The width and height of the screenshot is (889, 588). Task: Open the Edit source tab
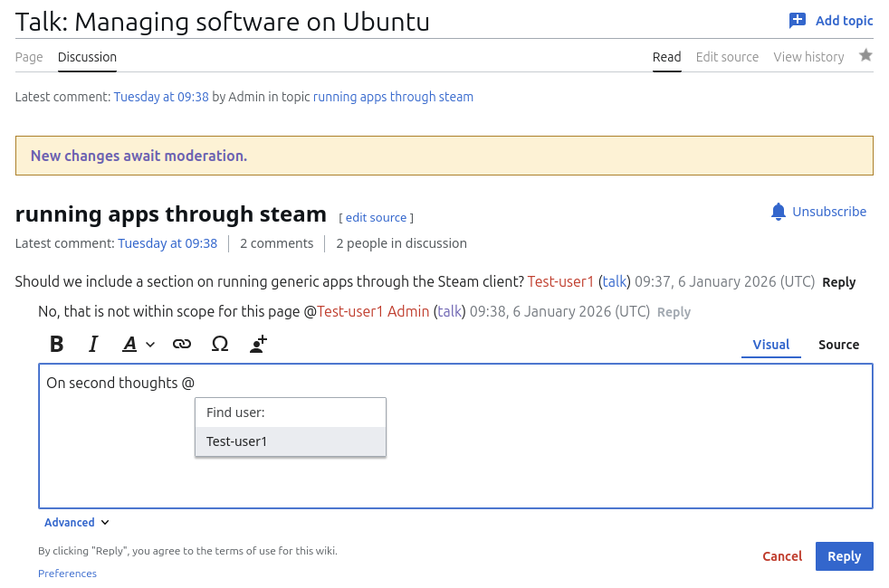tap(727, 57)
